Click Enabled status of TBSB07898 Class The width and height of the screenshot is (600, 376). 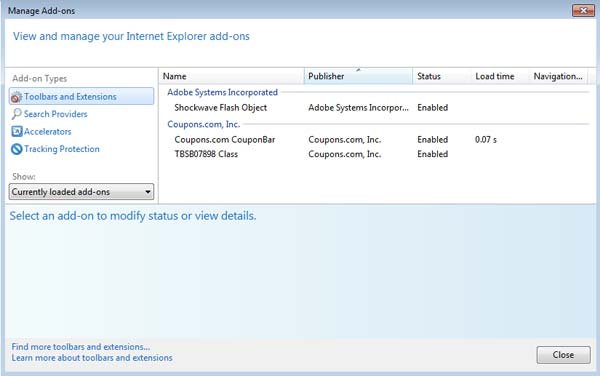click(x=432, y=154)
